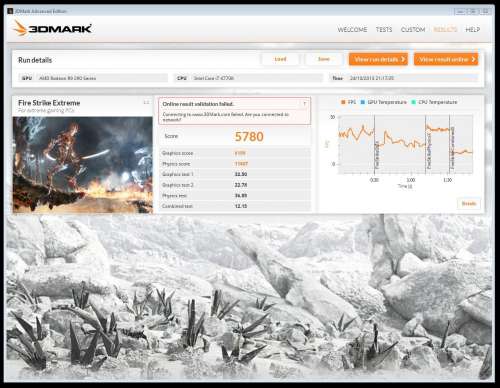This screenshot has width=500, height=388.
Task: Switch to the TESTS tab
Action: tap(384, 30)
